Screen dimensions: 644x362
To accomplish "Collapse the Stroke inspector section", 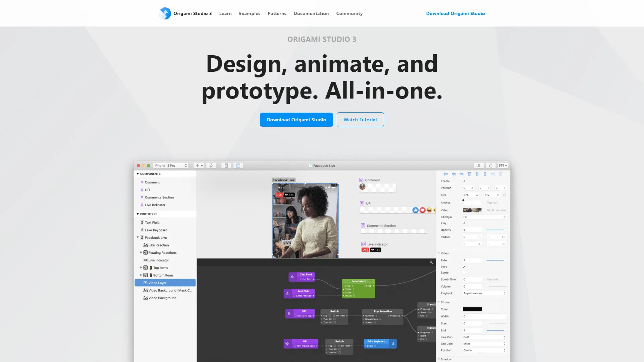I will click(439, 302).
